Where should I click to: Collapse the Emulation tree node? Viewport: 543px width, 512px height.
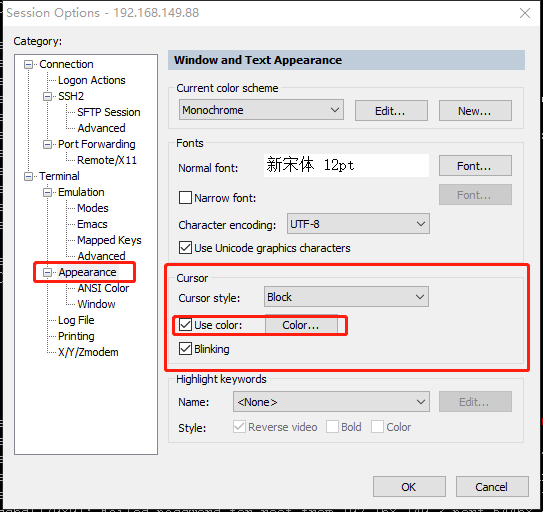pyautogui.click(x=47, y=192)
